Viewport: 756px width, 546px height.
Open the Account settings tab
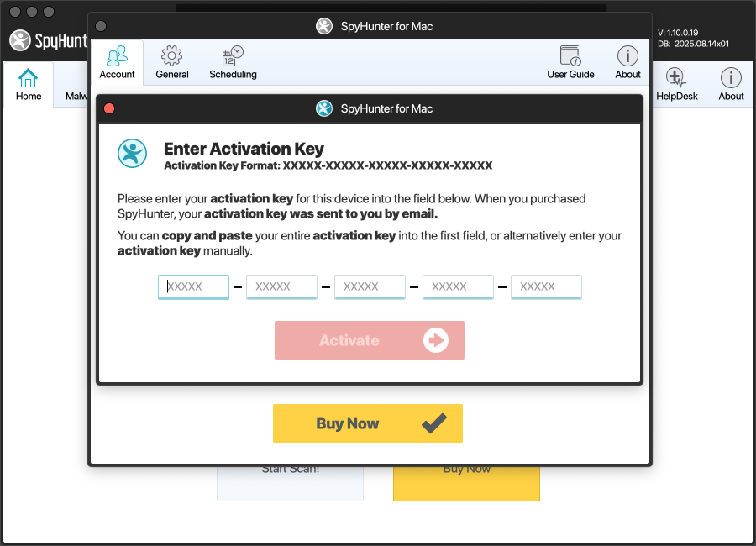[x=117, y=63]
